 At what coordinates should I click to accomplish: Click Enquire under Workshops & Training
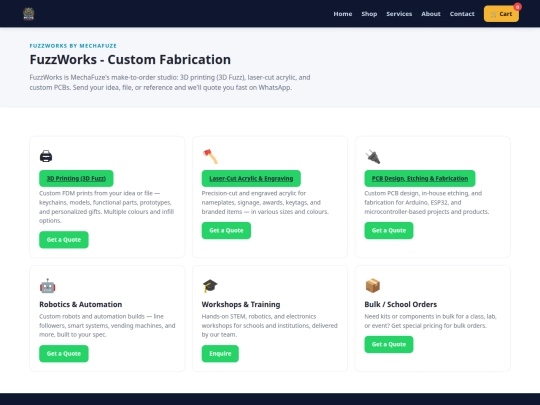point(220,354)
